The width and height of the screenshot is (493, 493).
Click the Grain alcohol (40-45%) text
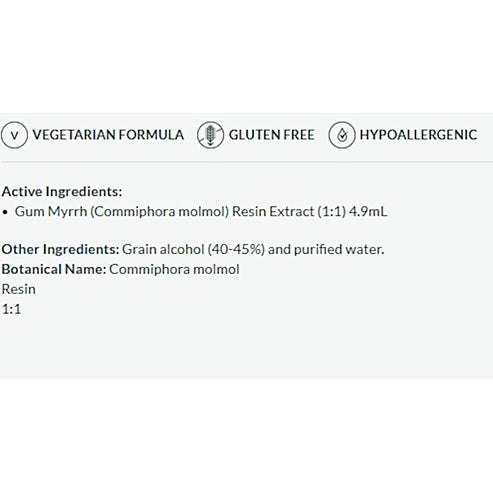point(193,249)
